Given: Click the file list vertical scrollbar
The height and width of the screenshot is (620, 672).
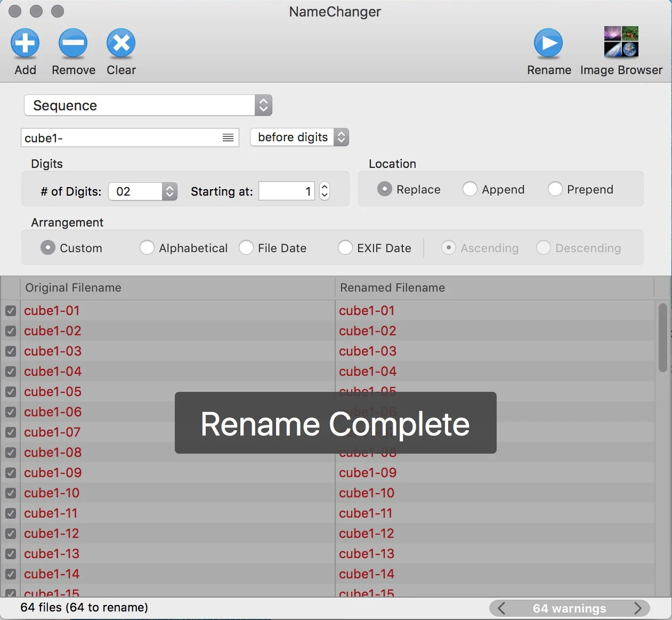Looking at the screenshot, I should point(662,337).
